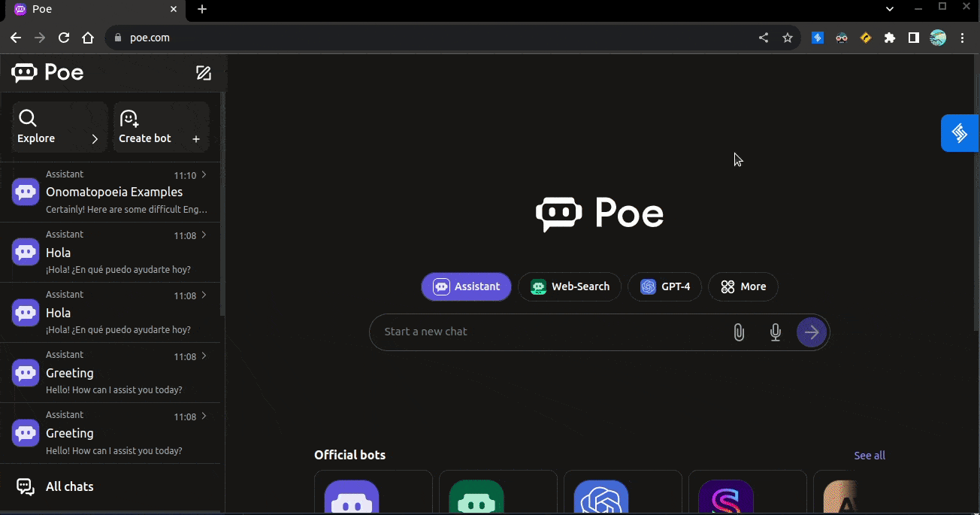The image size is (980, 515).
Task: Click the plus icon on Create bot
Action: [x=196, y=139]
